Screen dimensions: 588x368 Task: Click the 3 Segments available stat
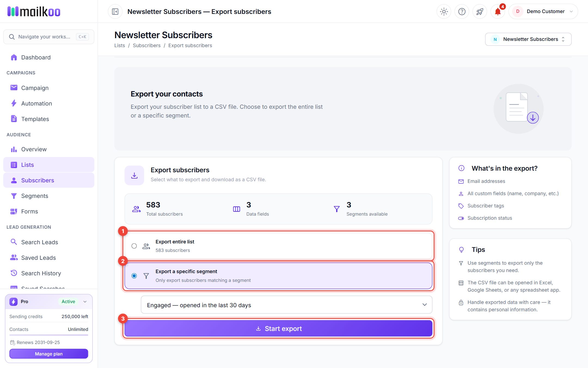click(x=360, y=209)
